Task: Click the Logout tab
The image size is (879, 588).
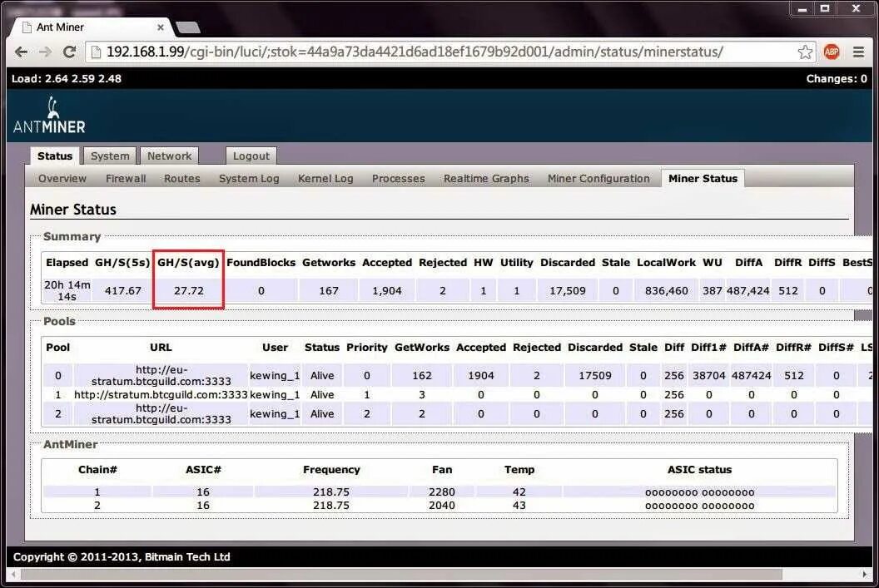Action: point(251,156)
